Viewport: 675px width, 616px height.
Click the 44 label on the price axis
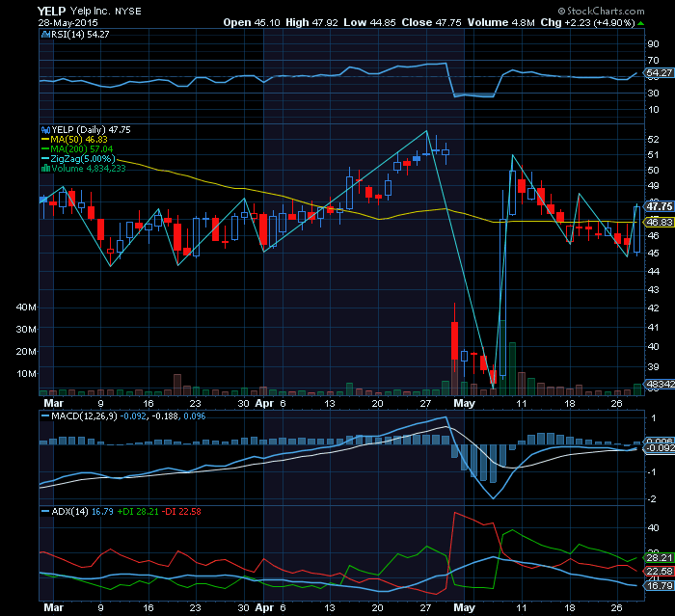click(653, 271)
